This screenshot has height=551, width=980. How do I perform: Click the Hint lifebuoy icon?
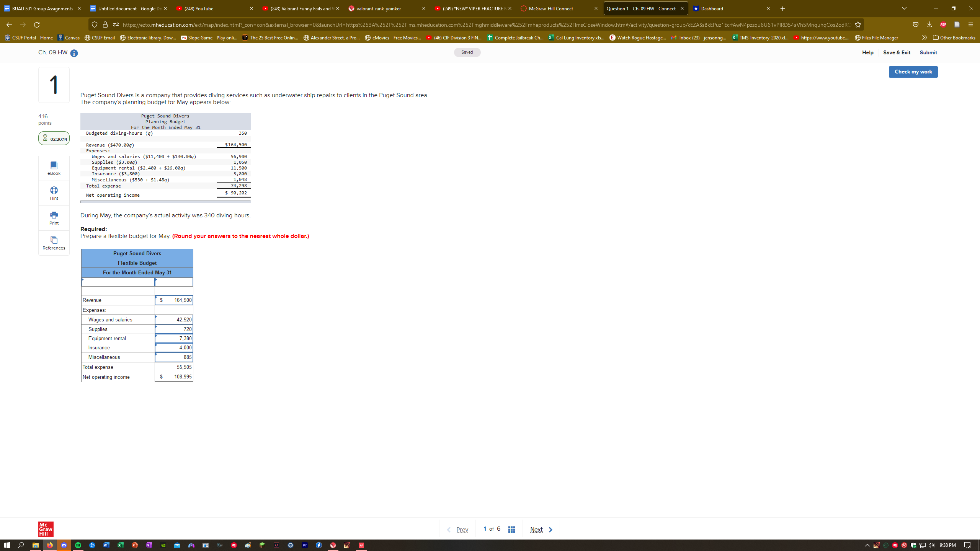coord(54,191)
